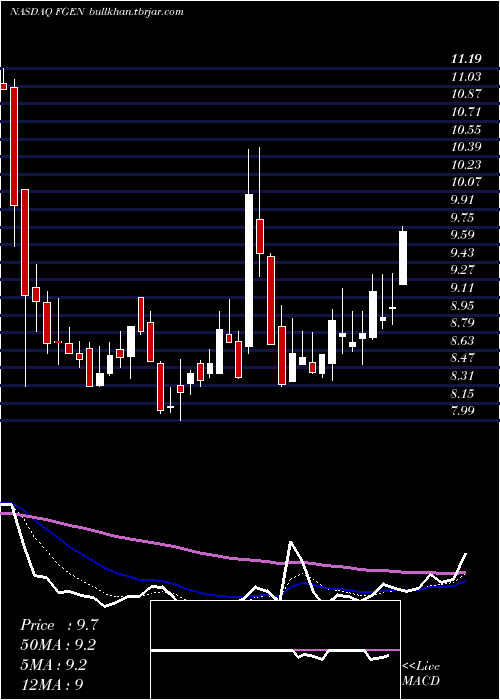Click the NASDAQ FGEN chart title text
Viewport: 500px width, 700px height.
tap(49, 12)
